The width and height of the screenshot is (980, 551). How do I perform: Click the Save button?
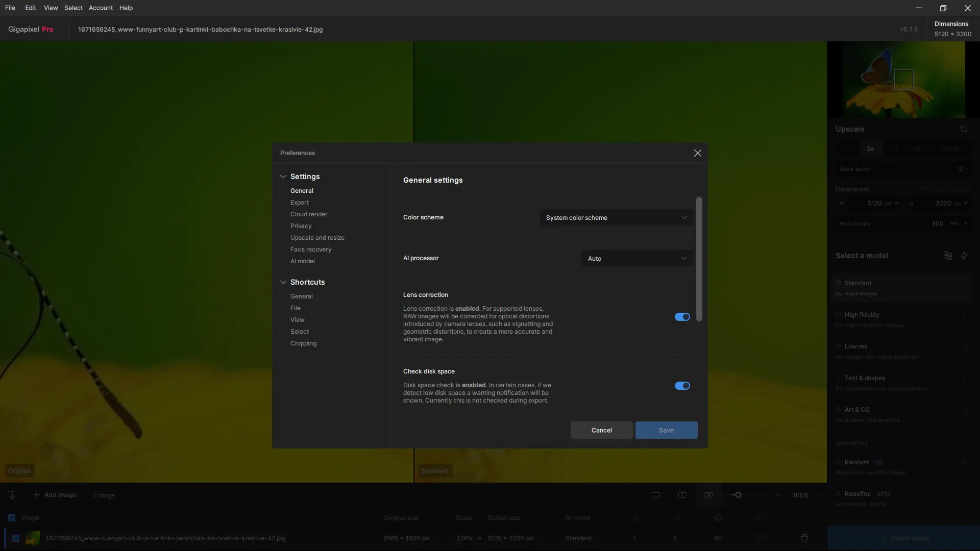(666, 430)
